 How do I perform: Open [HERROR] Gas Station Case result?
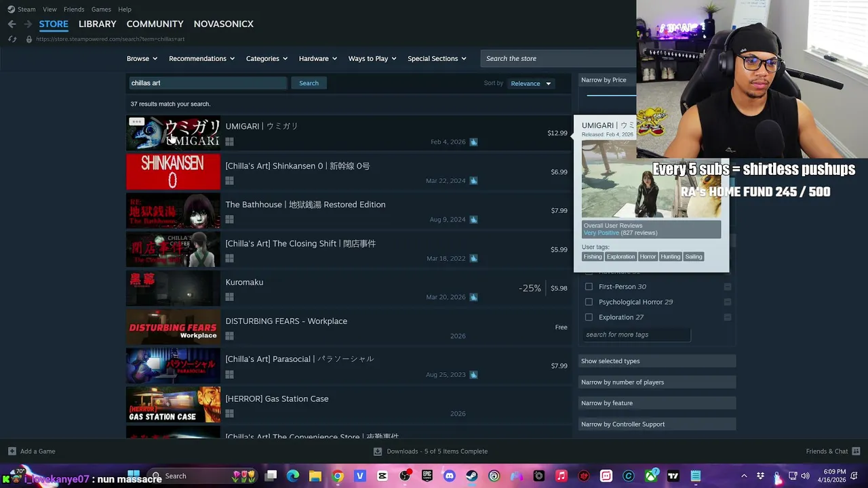[347, 405]
